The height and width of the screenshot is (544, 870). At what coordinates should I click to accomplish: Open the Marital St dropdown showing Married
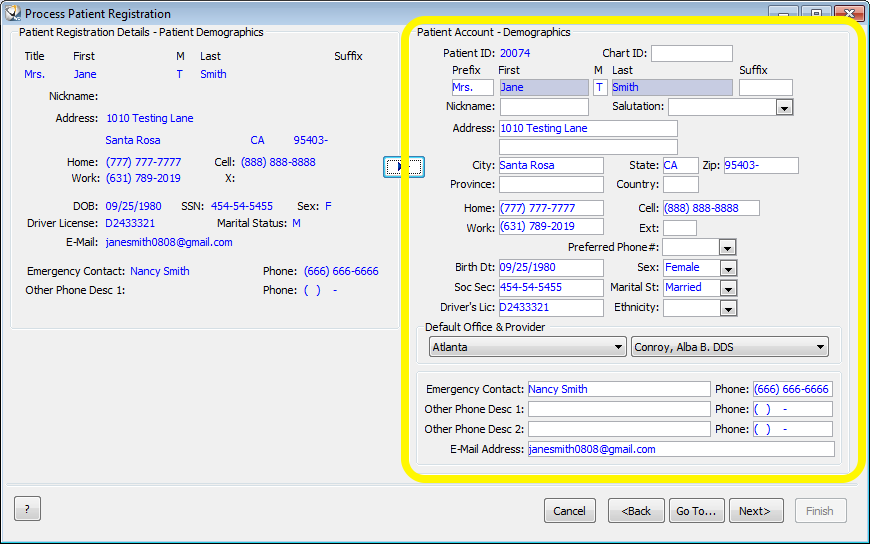[728, 288]
